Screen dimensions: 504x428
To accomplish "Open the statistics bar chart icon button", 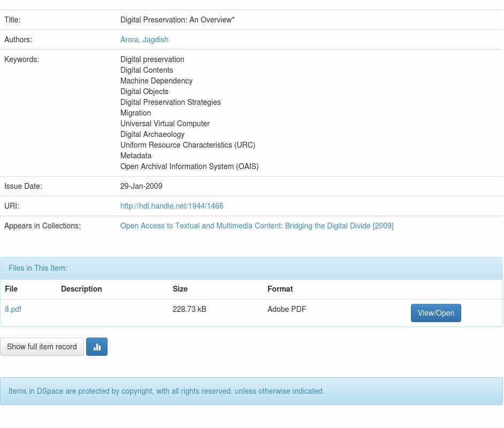I will pyautogui.click(x=97, y=347).
